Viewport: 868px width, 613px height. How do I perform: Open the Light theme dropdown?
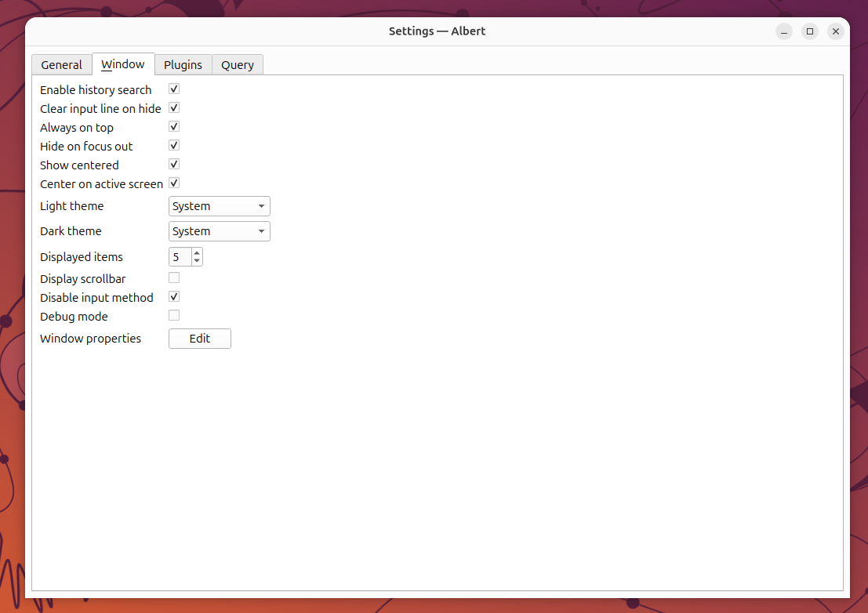click(x=220, y=206)
